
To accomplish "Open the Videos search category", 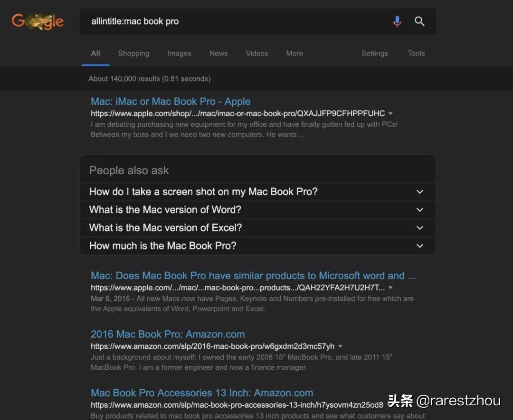I will pyautogui.click(x=256, y=54).
